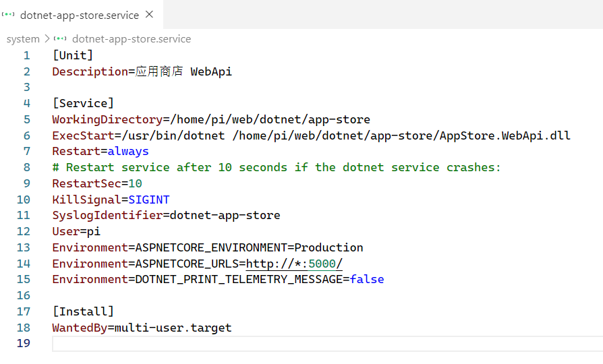This screenshot has width=603, height=364.
Task: Click line number 6 for ExecStart
Action: (x=26, y=135)
